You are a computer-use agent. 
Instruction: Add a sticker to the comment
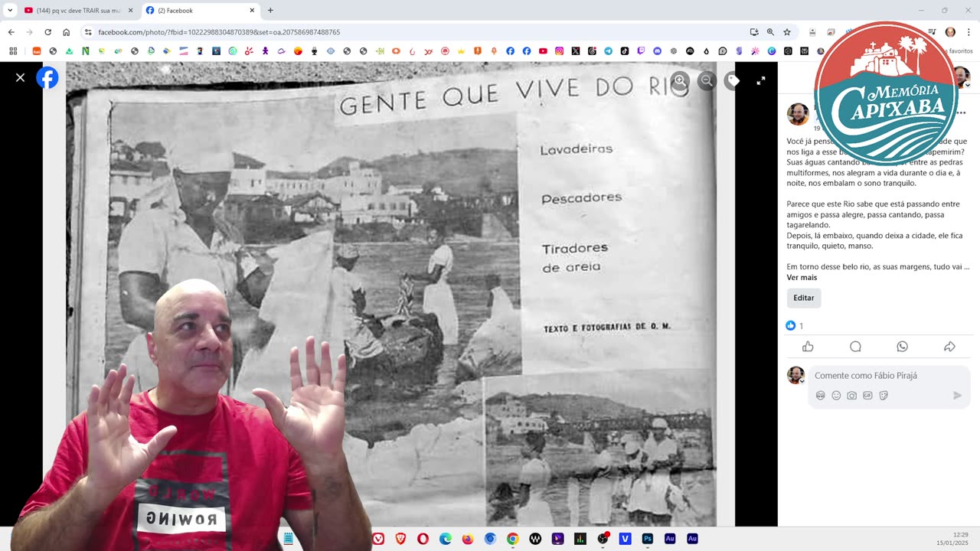884,396
